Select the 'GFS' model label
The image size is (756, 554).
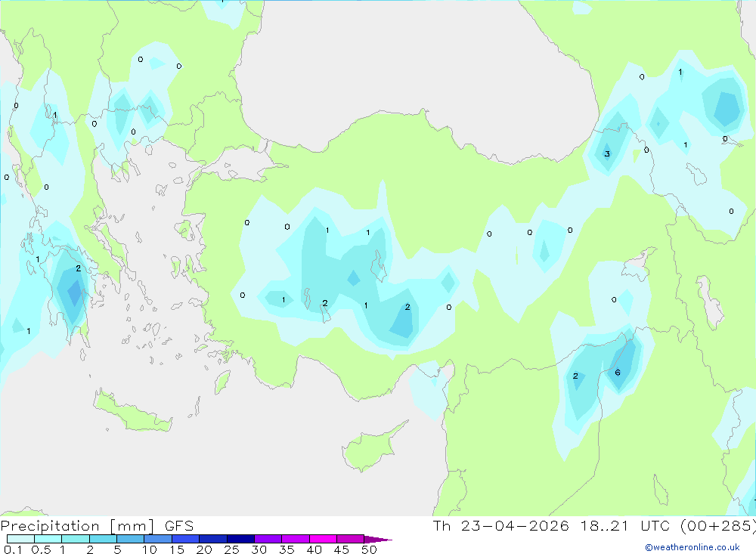coord(179,525)
